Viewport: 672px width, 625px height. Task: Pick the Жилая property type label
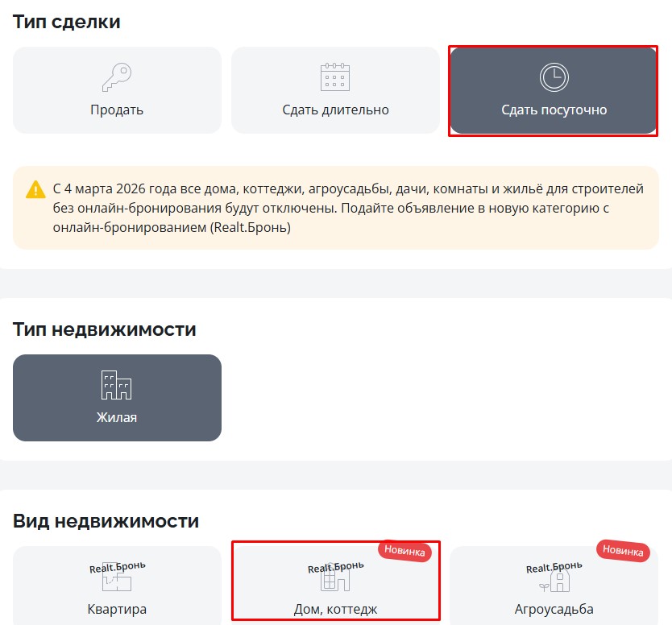(x=117, y=417)
